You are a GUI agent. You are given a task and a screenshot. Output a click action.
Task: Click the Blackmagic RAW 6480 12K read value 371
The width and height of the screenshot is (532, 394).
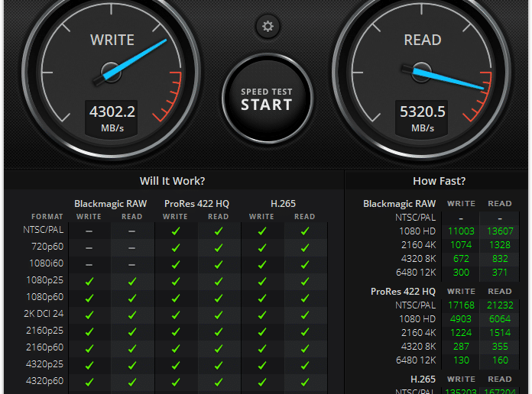coord(500,273)
